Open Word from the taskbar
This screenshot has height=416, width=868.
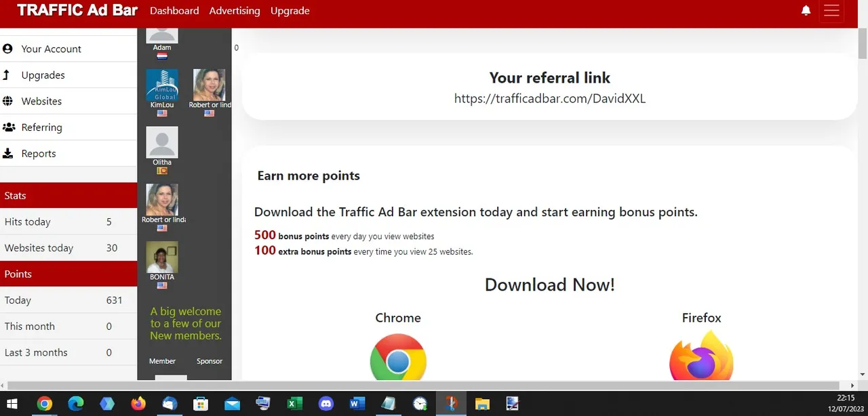tap(357, 404)
